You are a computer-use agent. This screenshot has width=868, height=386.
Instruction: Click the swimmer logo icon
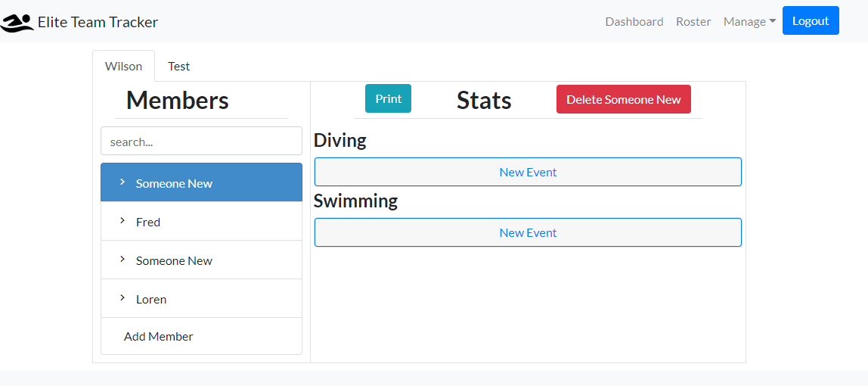click(17, 23)
